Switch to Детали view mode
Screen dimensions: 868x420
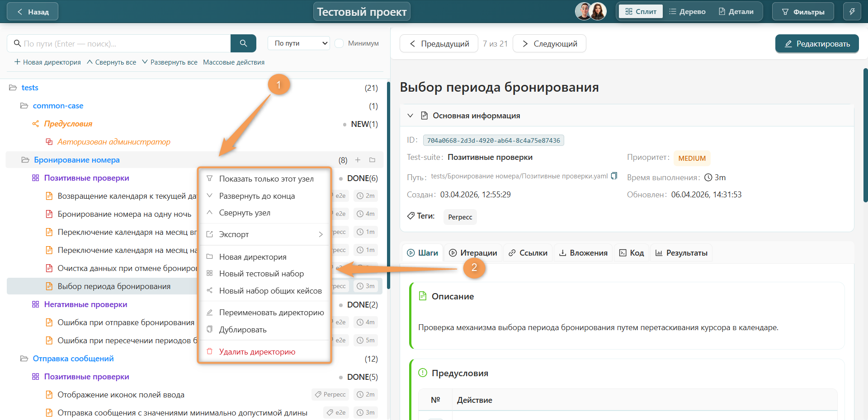[736, 12]
